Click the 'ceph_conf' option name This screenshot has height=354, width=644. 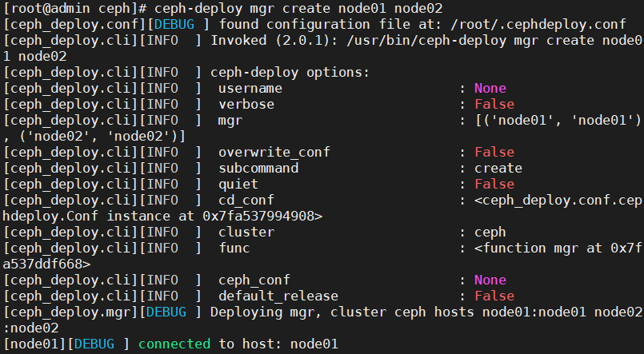254,280
